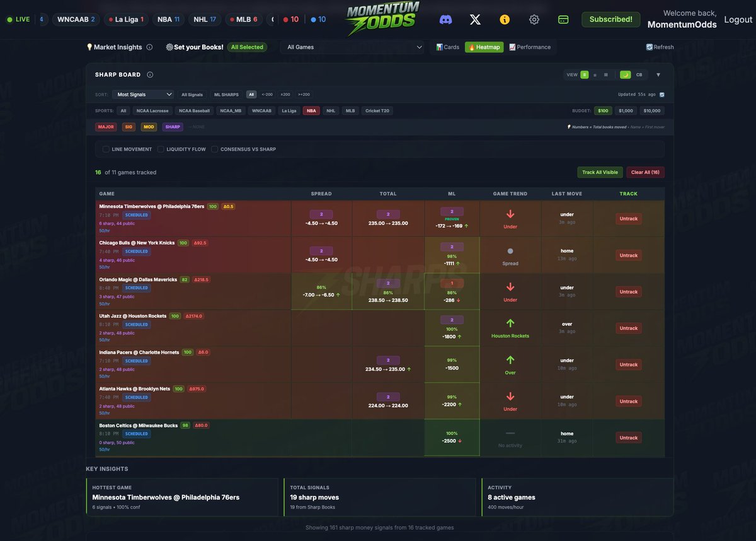Screen dimensions: 756x541
Task: Select the <-200 odds filter
Action: pos(267,95)
